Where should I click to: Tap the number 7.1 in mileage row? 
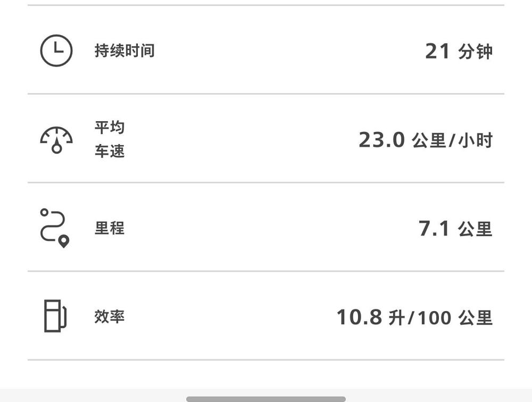[434, 228]
